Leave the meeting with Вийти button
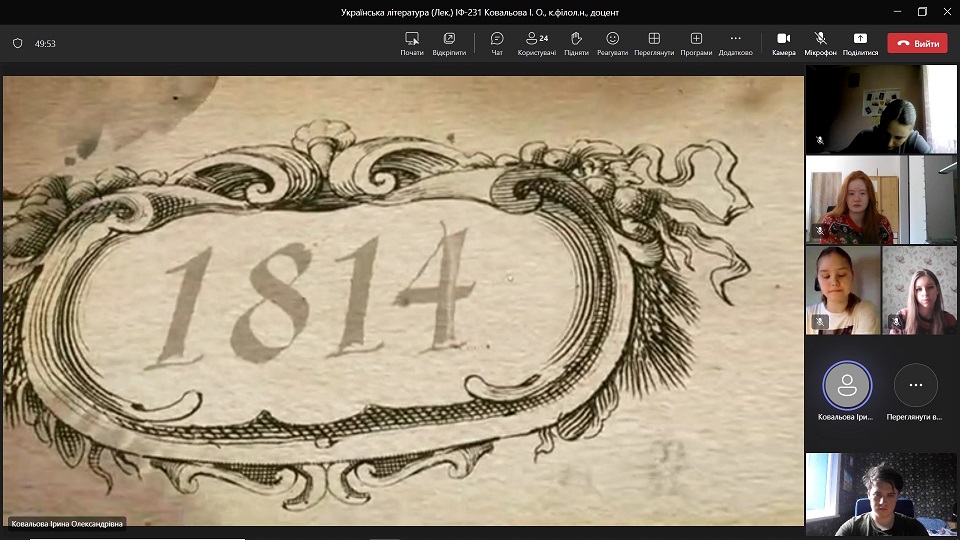The height and width of the screenshot is (540, 960). click(x=917, y=44)
